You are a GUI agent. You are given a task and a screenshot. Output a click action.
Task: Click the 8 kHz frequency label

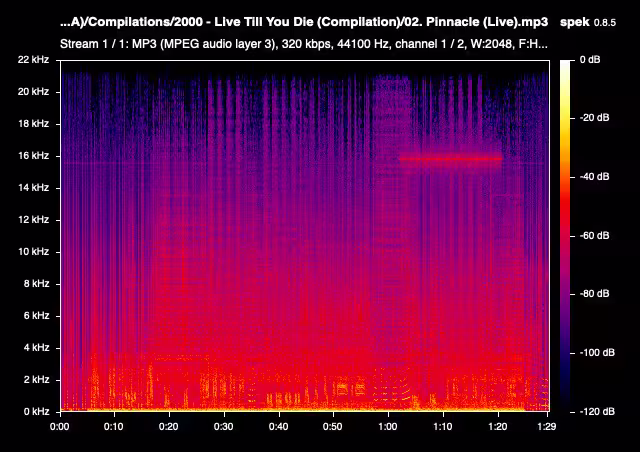[36, 283]
